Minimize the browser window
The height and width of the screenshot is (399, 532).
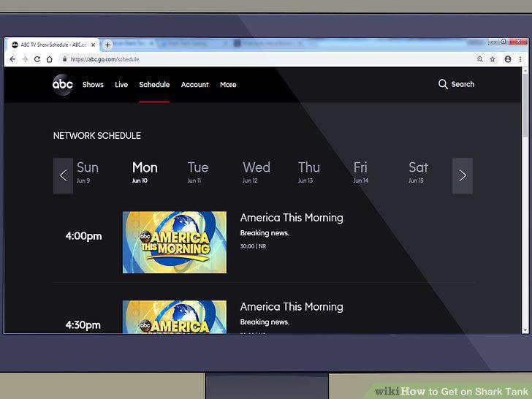494,42
